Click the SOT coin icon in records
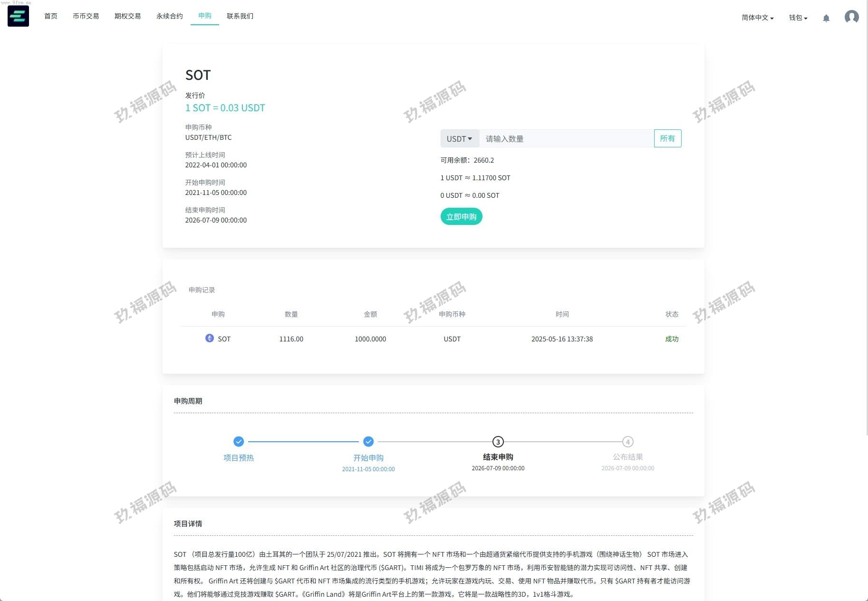The image size is (868, 601). [x=209, y=338]
